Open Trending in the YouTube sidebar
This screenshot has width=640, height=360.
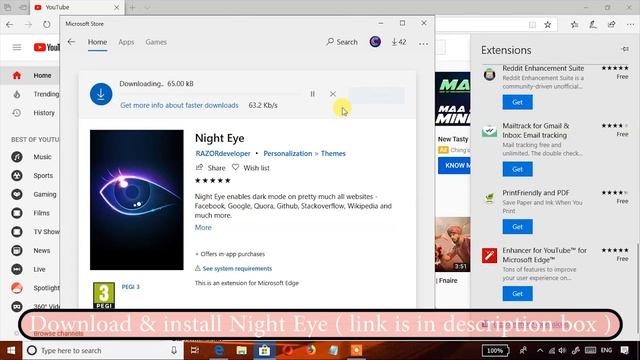tap(31, 94)
